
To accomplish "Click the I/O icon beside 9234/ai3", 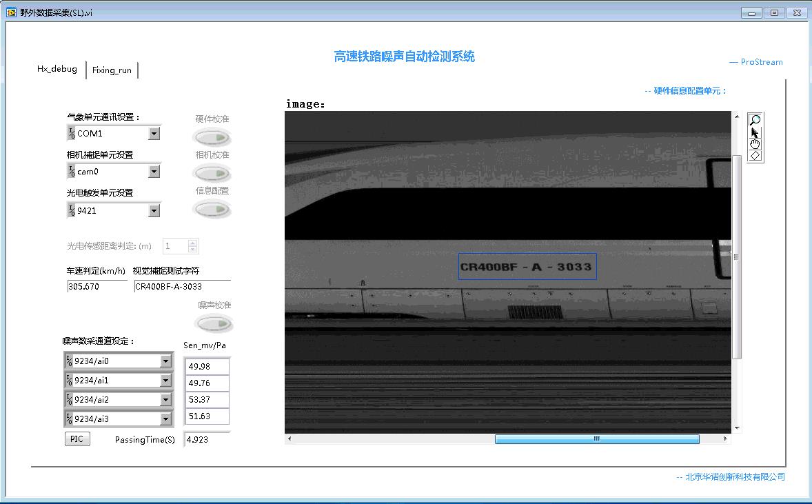I will click(69, 418).
